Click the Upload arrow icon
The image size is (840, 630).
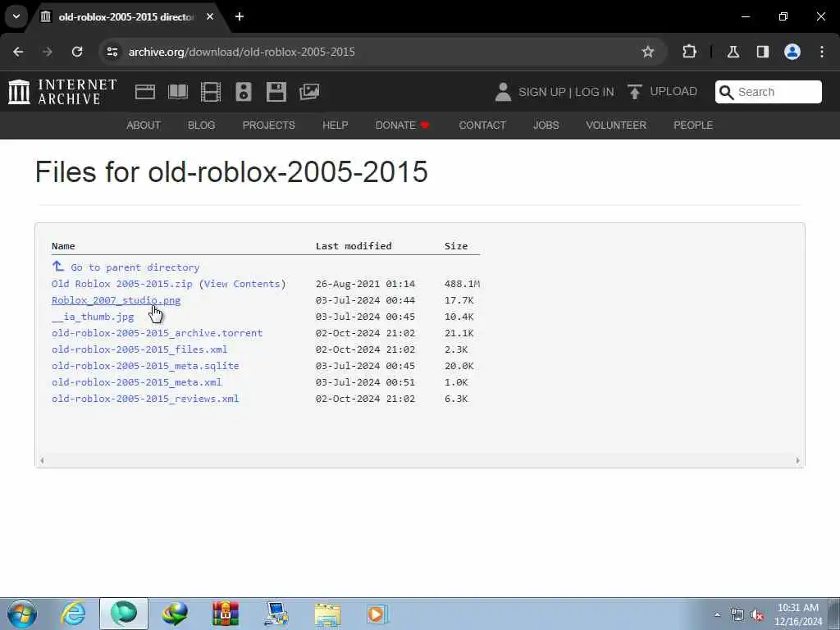click(x=634, y=92)
